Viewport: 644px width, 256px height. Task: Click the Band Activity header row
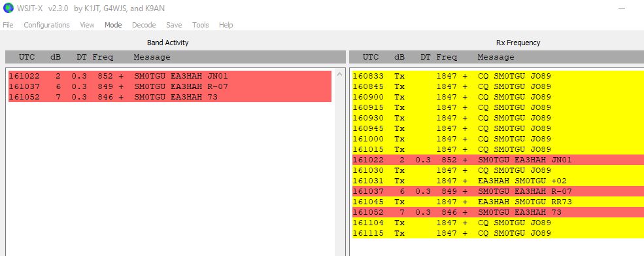coord(175,57)
